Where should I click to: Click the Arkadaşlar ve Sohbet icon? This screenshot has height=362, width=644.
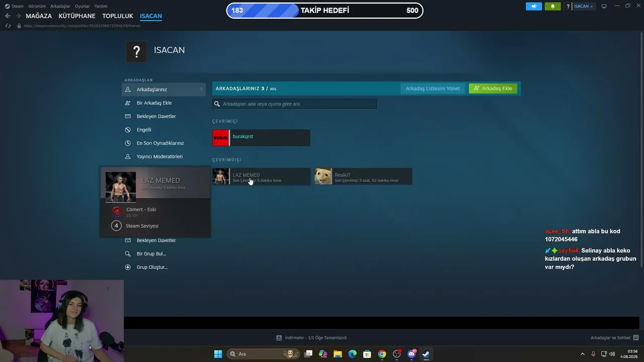(x=636, y=338)
